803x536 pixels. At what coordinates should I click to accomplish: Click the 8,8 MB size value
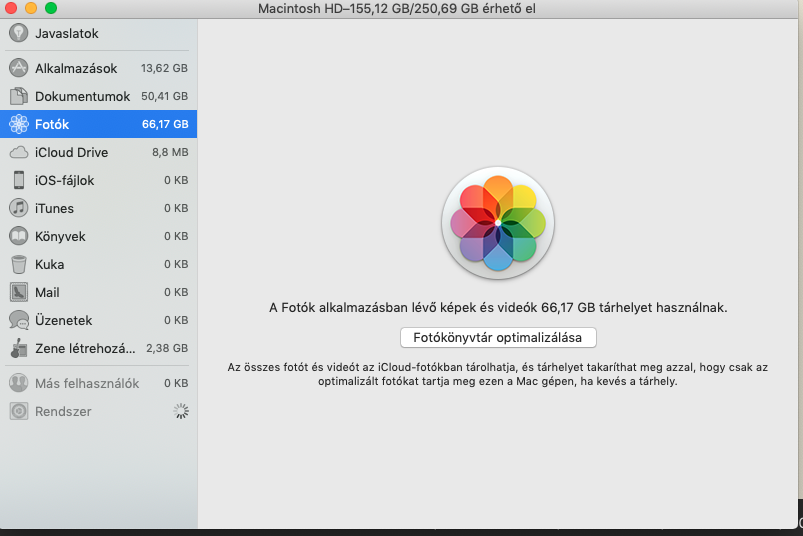pos(170,153)
